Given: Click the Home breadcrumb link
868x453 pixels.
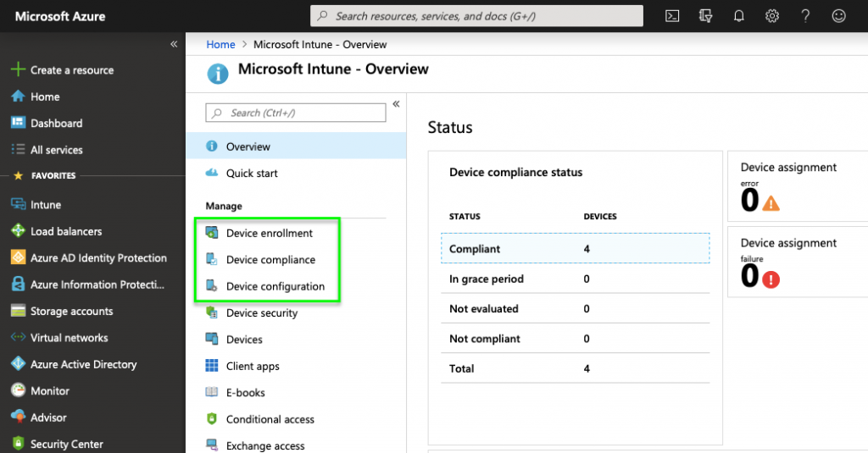Looking at the screenshot, I should [x=220, y=44].
